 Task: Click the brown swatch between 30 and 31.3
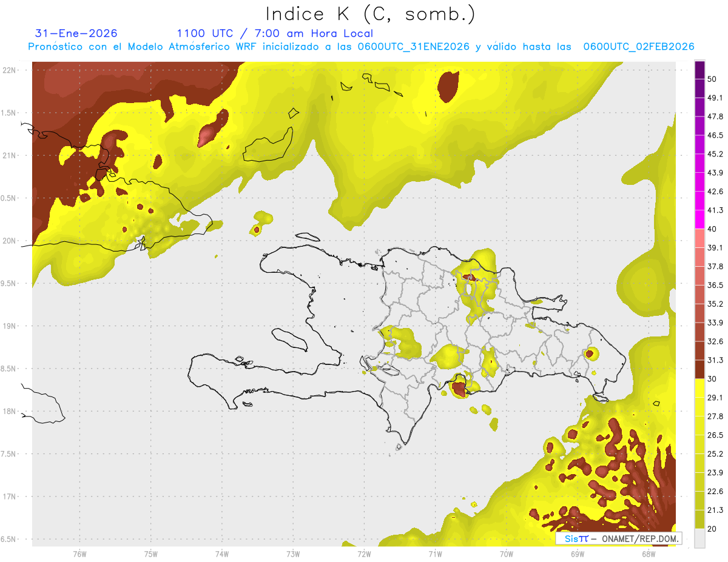(x=699, y=370)
